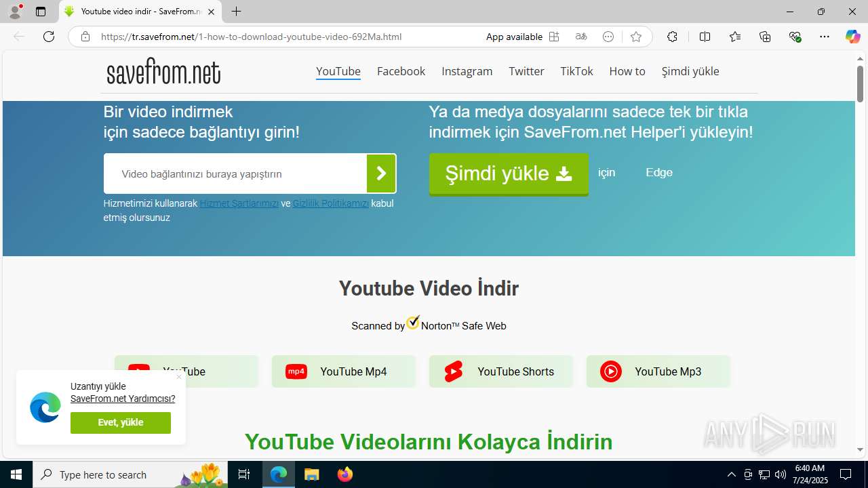The height and width of the screenshot is (488, 868).
Task: Click the browser back arrow
Action: (19, 37)
